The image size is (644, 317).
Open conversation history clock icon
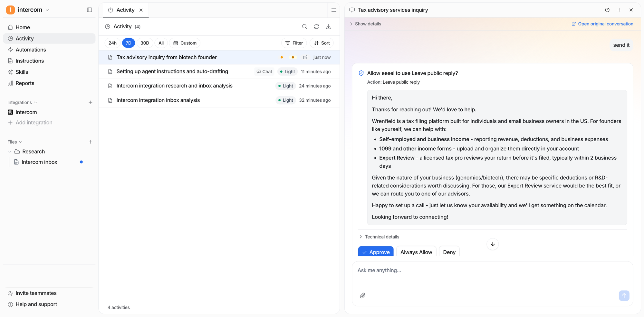pos(607,10)
